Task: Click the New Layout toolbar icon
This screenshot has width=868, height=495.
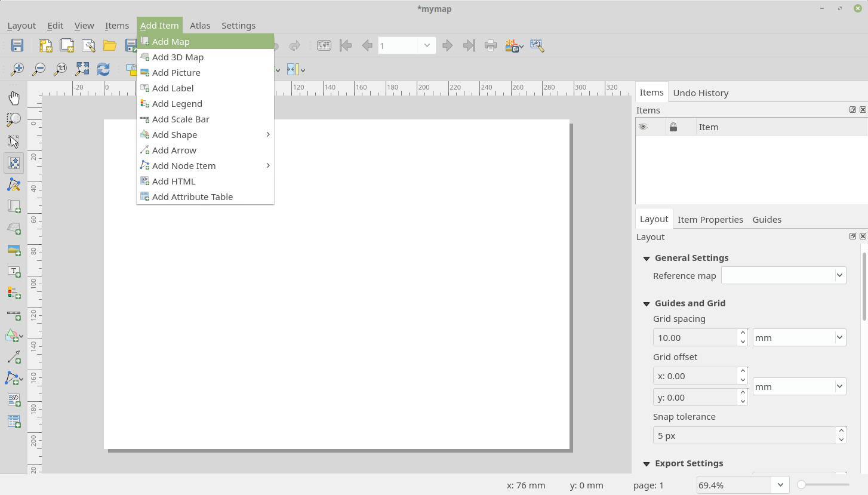Action: (x=45, y=45)
